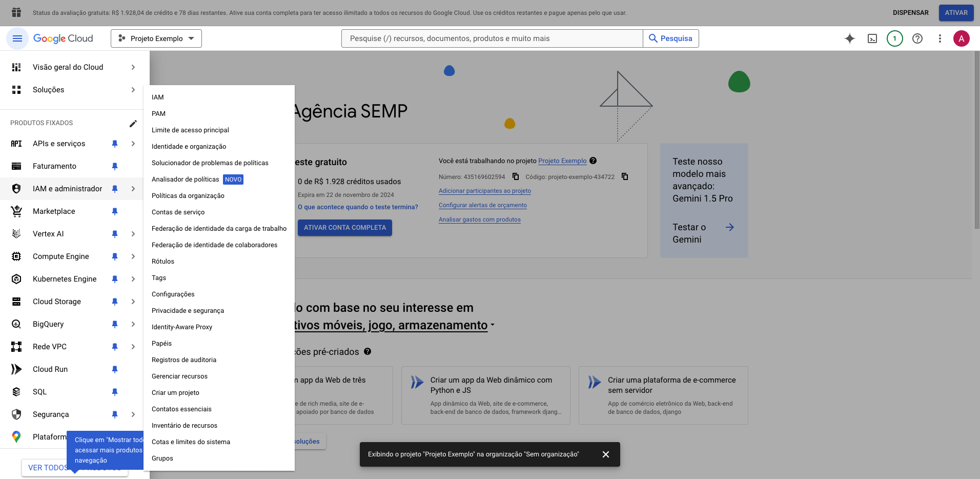
Task: Select Cotas e limites do sistema
Action: pos(219,442)
